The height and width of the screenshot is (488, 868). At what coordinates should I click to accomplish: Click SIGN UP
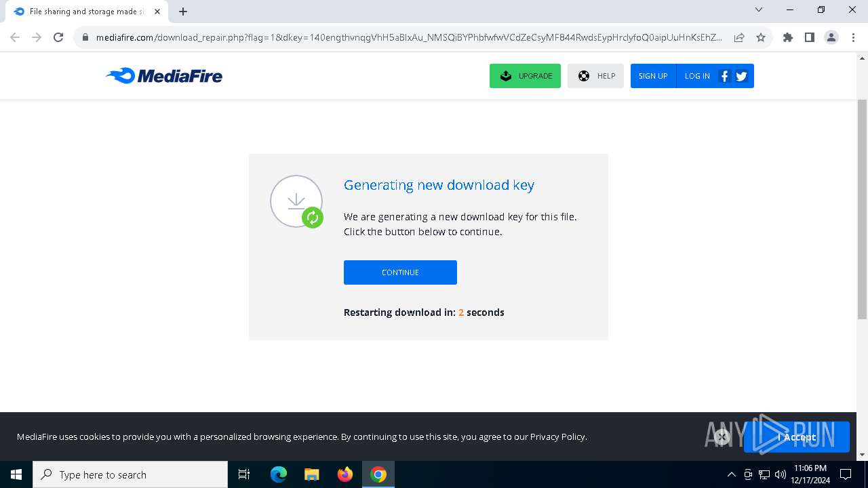pos(653,76)
